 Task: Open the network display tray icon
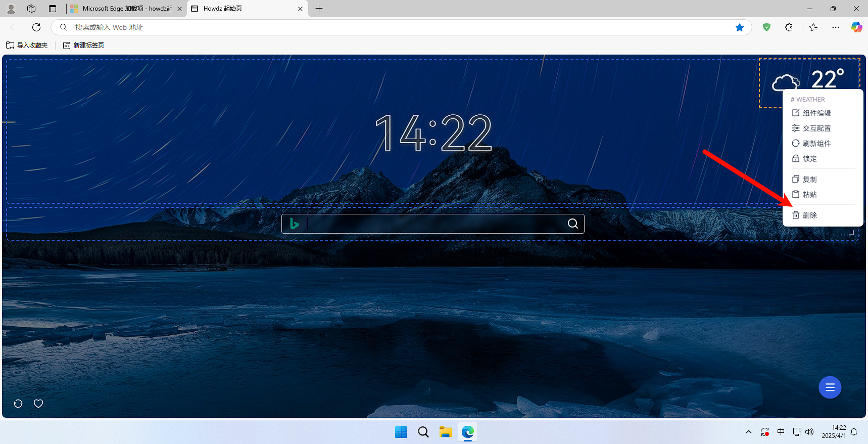797,432
